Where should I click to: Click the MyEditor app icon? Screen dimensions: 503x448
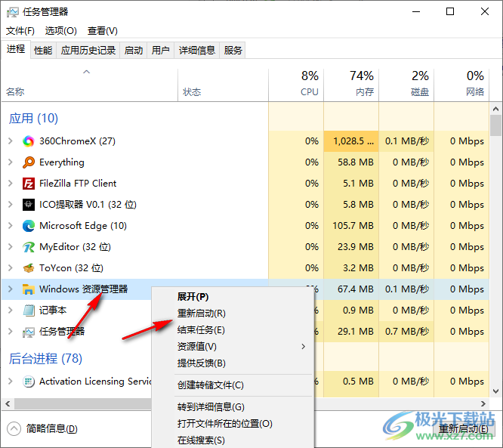[x=28, y=247]
